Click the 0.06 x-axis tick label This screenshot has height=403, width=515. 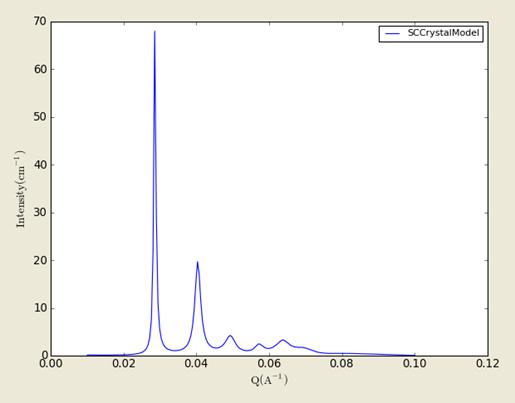click(x=269, y=364)
